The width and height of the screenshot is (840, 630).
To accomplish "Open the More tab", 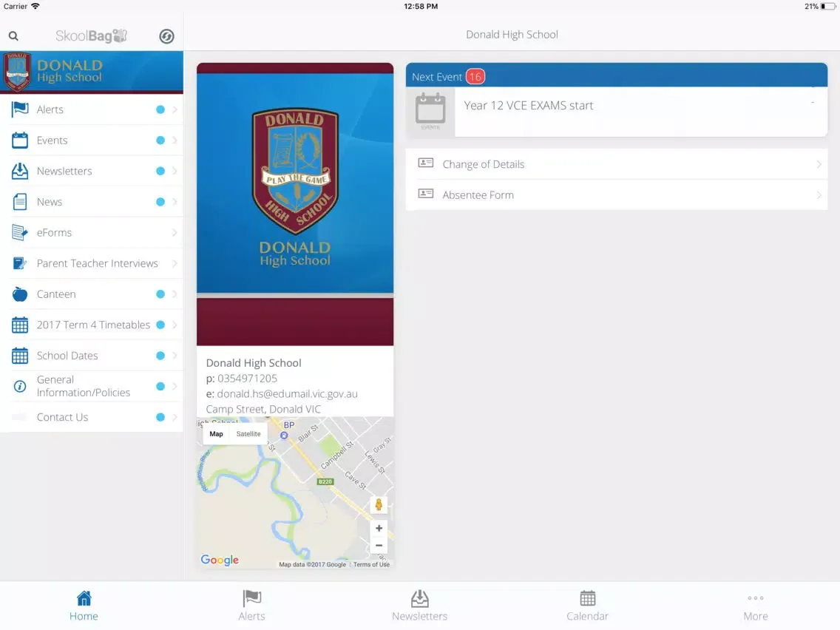I will (756, 606).
